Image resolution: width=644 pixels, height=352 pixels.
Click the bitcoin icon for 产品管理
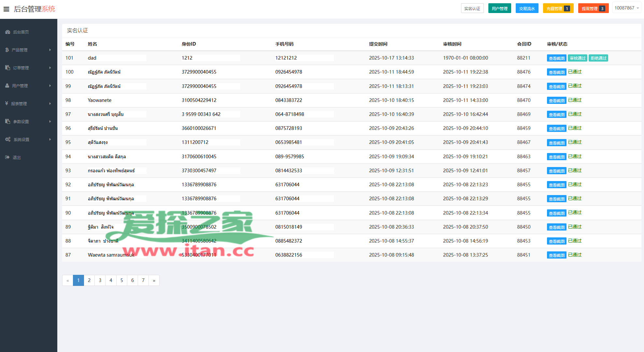[7, 50]
